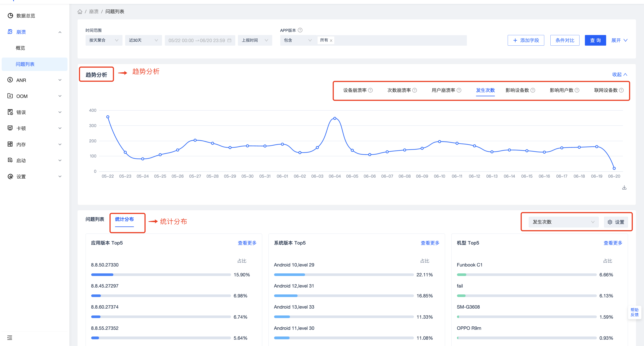Collapse the trend panel with 收起

coord(620,74)
